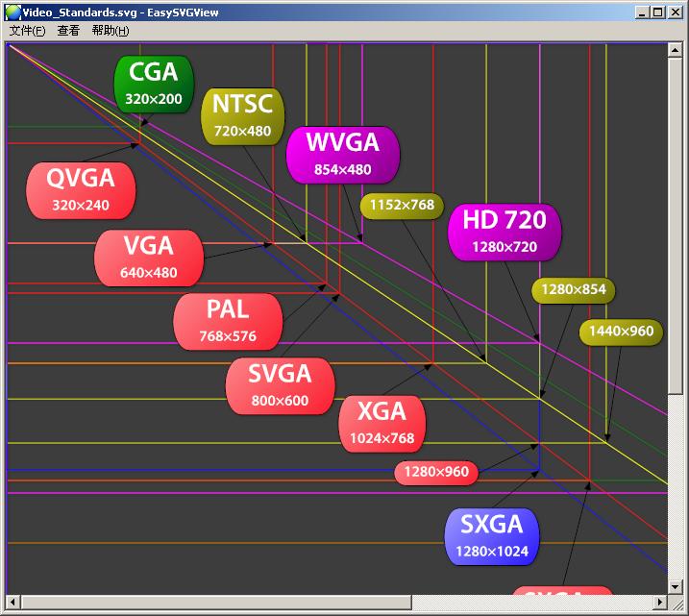The image size is (689, 616).
Task: Select the olive 1440×960 label
Action: pos(621,332)
